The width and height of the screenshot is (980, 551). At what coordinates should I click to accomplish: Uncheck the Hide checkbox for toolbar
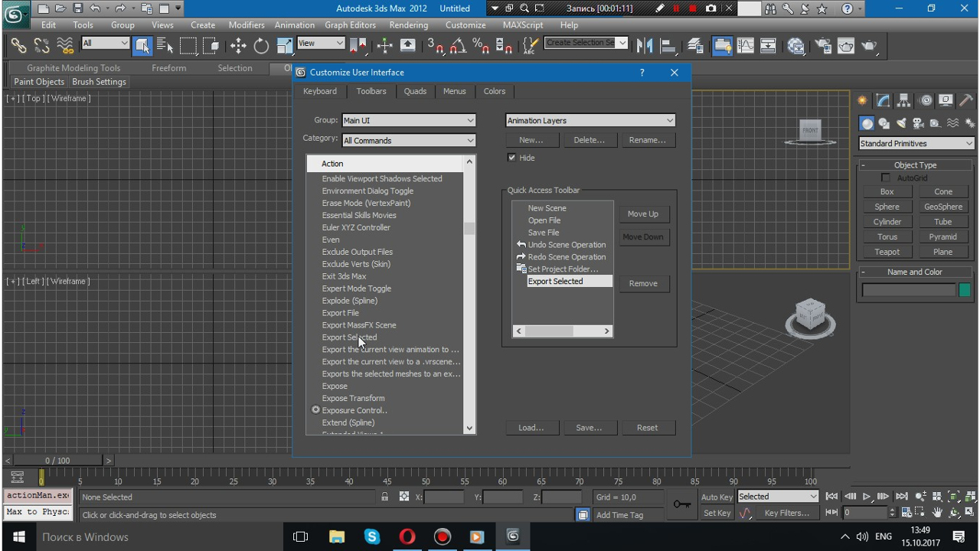coord(512,158)
